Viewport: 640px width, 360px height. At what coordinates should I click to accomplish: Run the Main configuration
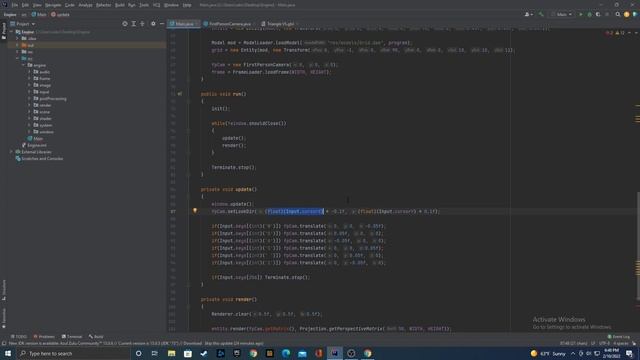tap(581, 14)
